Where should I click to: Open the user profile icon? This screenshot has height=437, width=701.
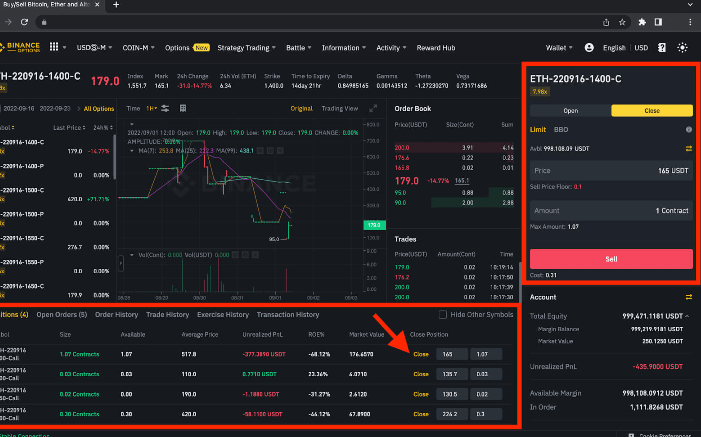[x=589, y=47]
